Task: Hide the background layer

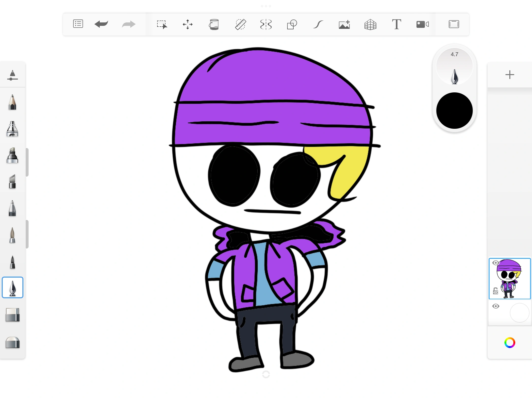Action: [x=496, y=306]
